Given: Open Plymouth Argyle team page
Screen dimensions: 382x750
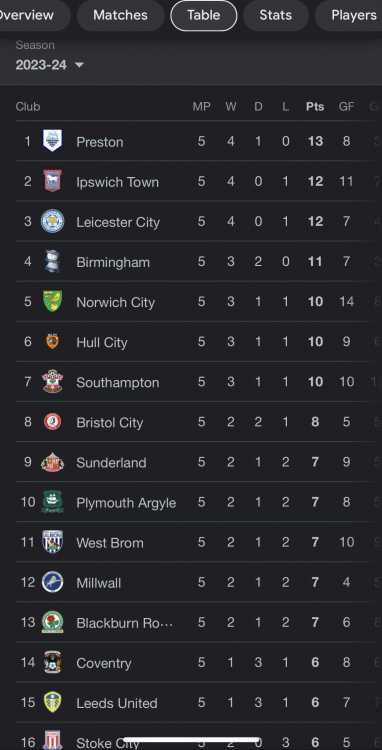Looking at the screenshot, I should [x=126, y=503].
